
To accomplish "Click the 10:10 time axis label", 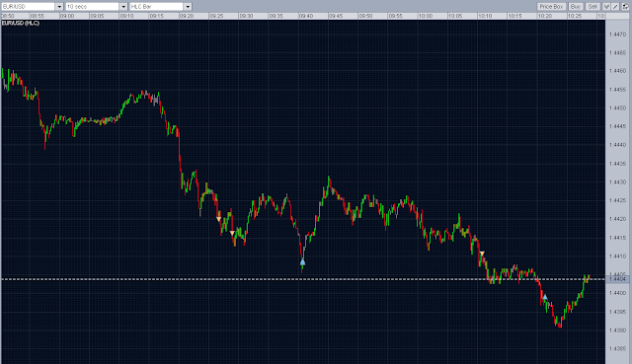I will click(485, 16).
